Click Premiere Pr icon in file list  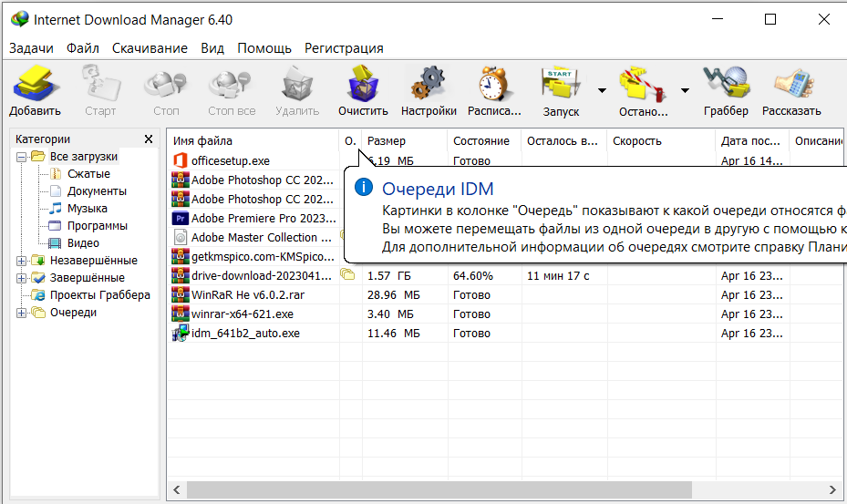(180, 218)
